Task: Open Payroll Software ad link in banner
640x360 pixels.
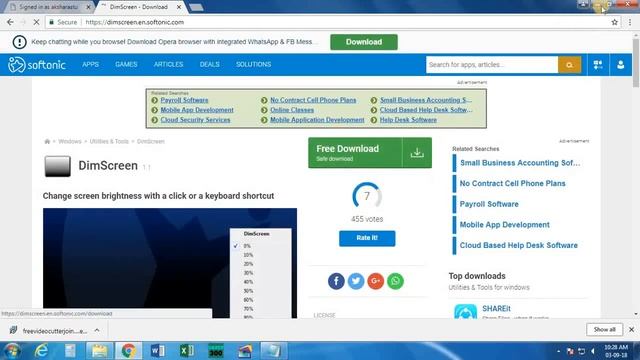Action: pos(184,100)
